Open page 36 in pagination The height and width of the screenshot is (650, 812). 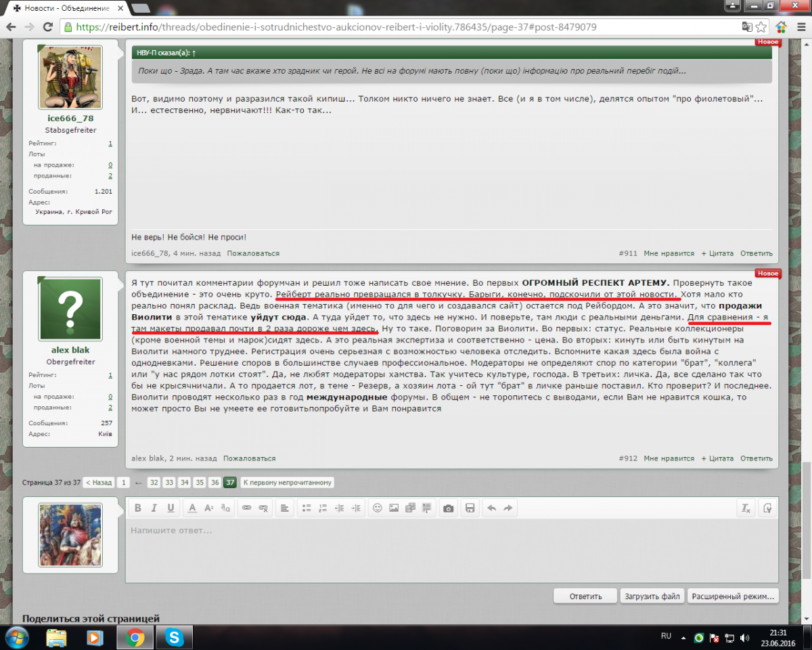click(x=215, y=483)
